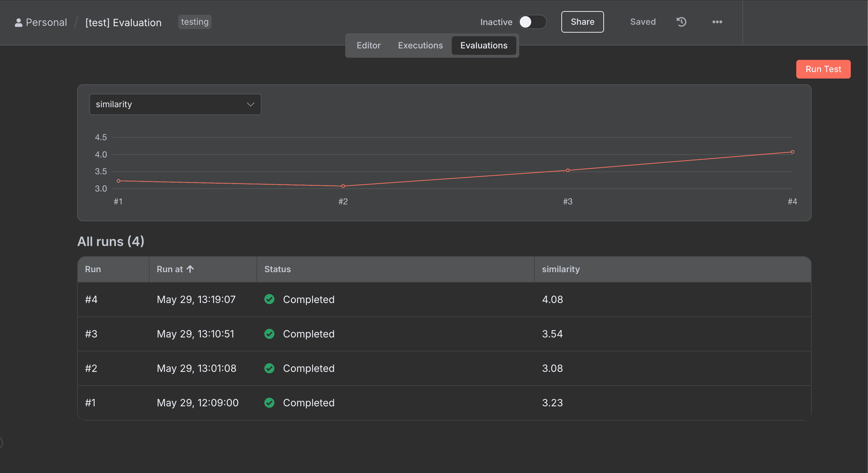
Task: Open workflow history clock icon
Action: (681, 22)
